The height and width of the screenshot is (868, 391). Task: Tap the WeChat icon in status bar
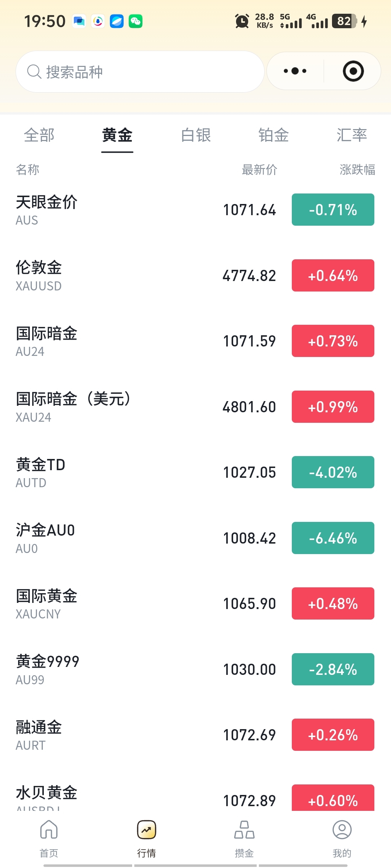pyautogui.click(x=135, y=21)
